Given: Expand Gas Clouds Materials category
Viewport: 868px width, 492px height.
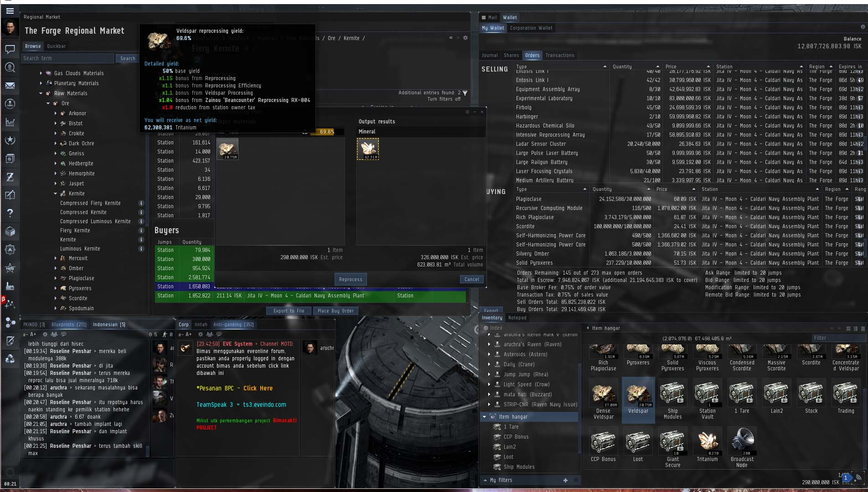Looking at the screenshot, I should pyautogui.click(x=41, y=73).
